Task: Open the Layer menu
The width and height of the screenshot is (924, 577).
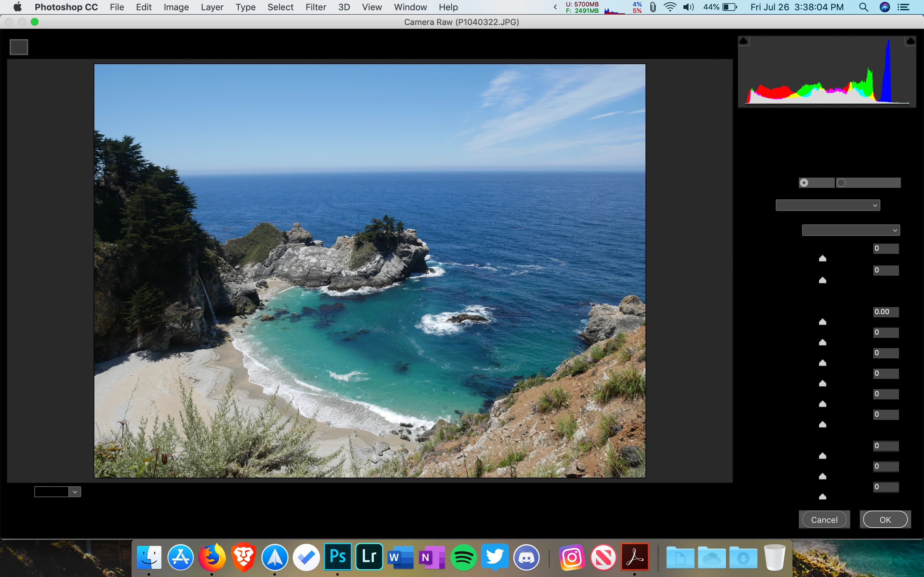Action: (x=212, y=7)
